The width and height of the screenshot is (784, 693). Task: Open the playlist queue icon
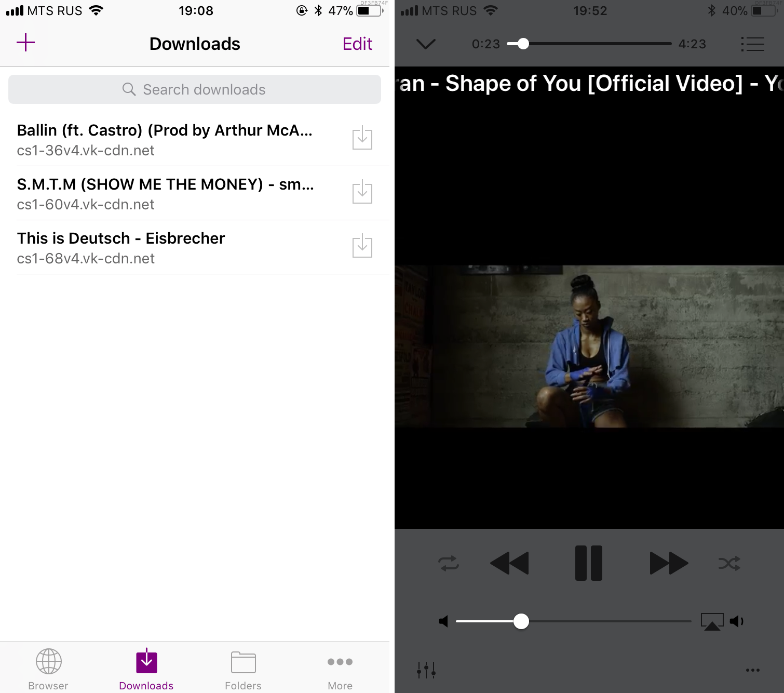coord(752,44)
